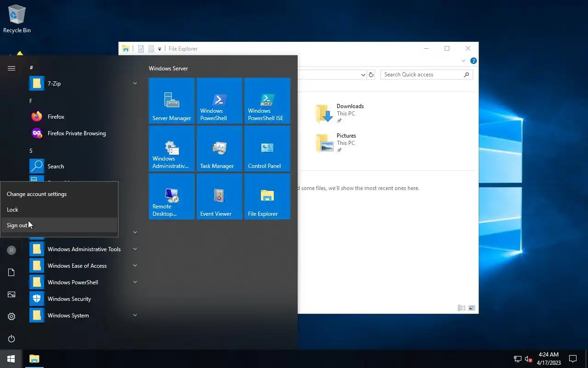This screenshot has height=368, width=588.
Task: Open Firefox Private Browsing
Action: click(84, 133)
